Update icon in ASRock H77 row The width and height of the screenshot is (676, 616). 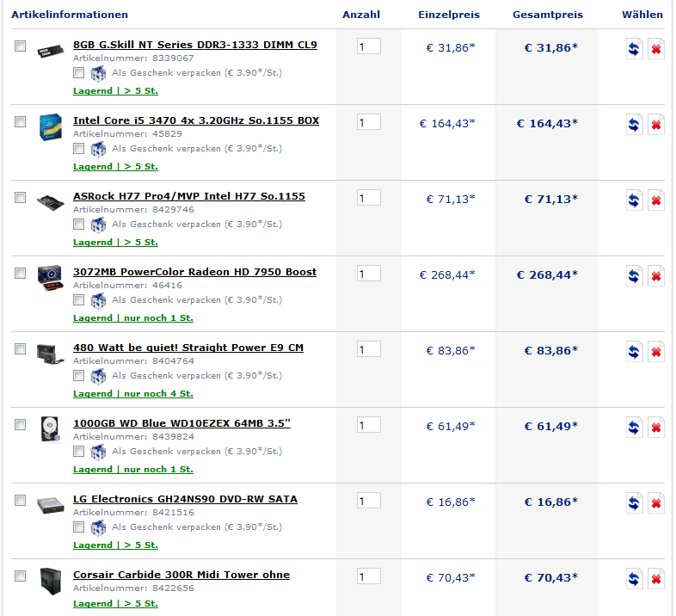[x=634, y=200]
